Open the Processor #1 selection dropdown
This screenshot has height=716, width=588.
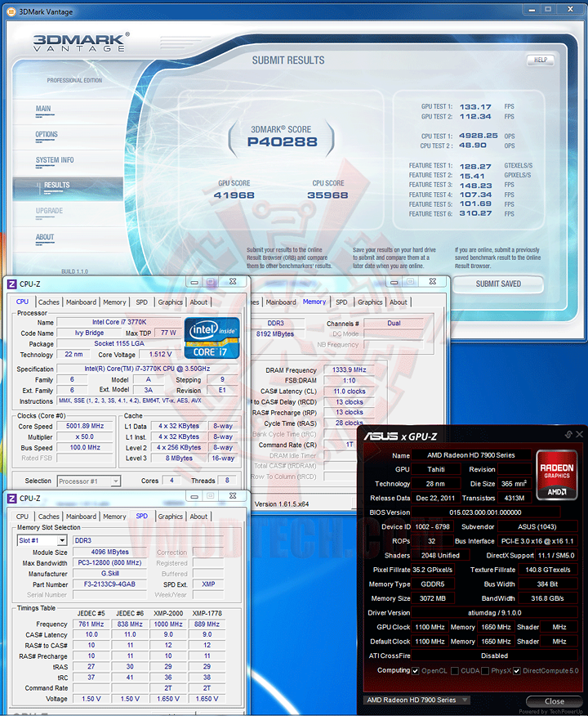(x=89, y=481)
